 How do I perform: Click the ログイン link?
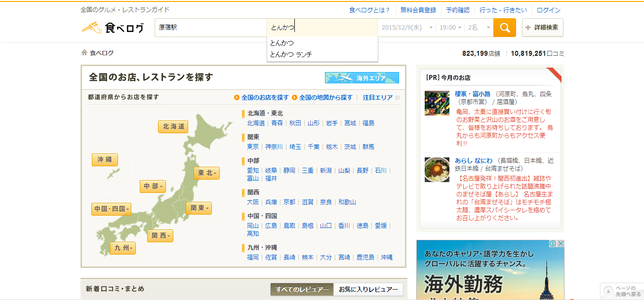click(548, 10)
